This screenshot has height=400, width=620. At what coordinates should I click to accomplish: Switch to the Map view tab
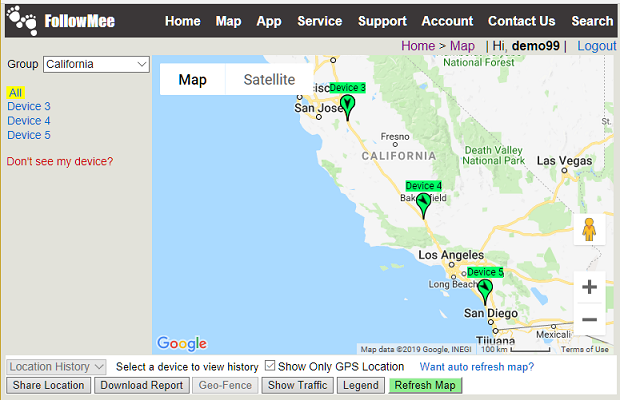coord(193,79)
